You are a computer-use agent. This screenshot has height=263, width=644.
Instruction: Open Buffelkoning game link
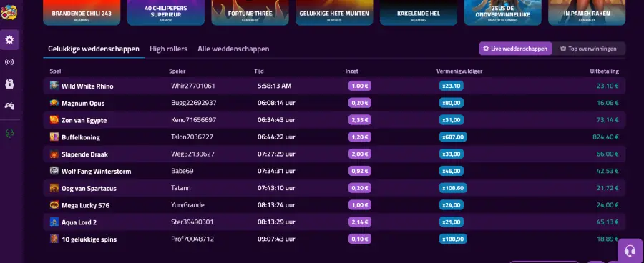(x=81, y=137)
